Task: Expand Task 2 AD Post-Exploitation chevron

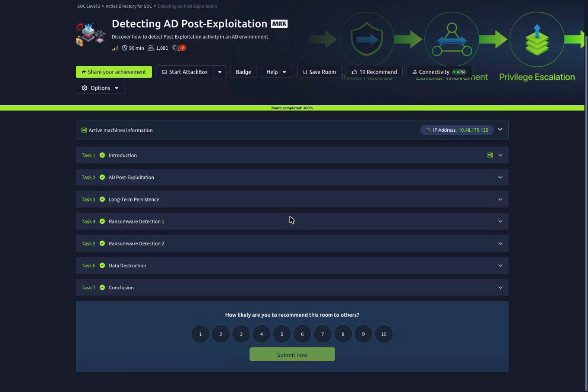Action: 501,177
